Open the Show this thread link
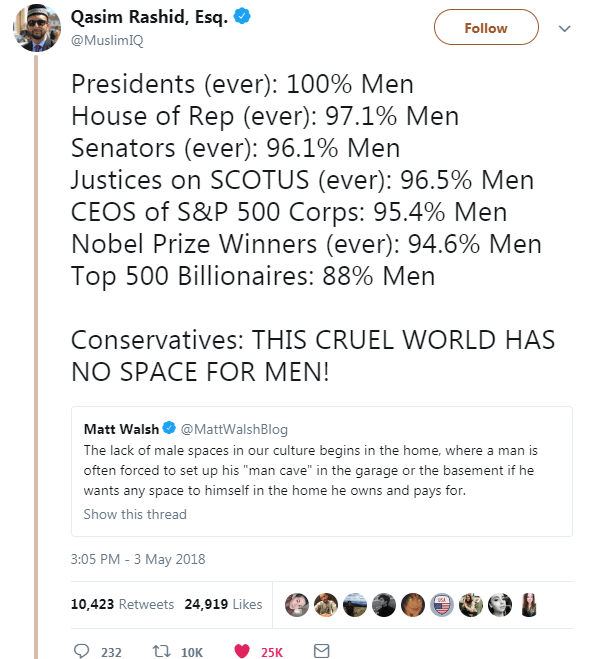Viewport: 594px width, 659px height. tap(135, 514)
